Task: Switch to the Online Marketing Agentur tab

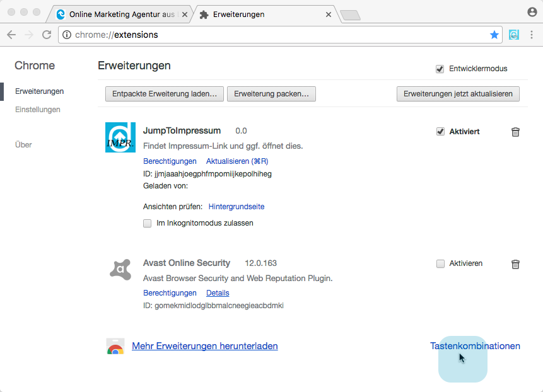Action: 120,14
